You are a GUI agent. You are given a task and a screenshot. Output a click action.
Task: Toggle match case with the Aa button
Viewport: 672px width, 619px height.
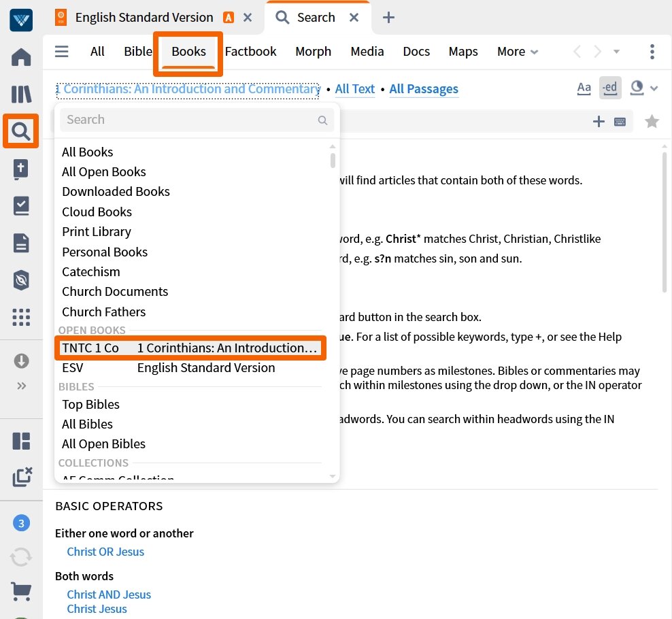click(x=584, y=88)
